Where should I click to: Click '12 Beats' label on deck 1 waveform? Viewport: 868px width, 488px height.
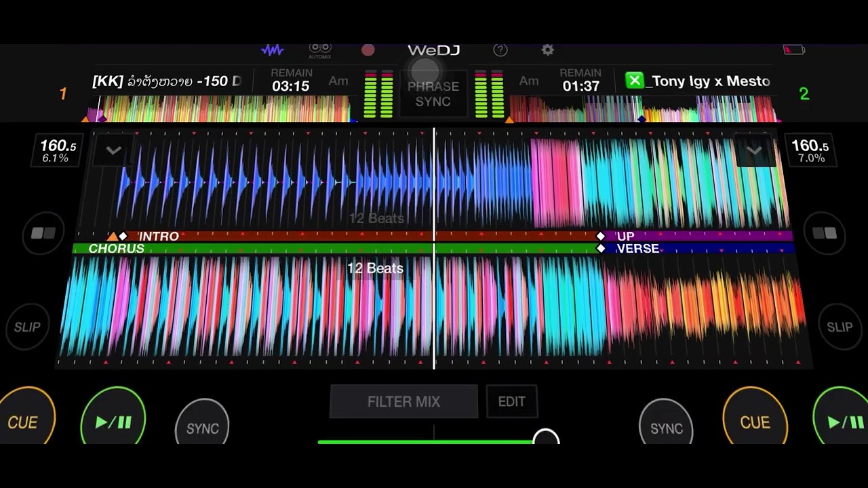(376, 218)
